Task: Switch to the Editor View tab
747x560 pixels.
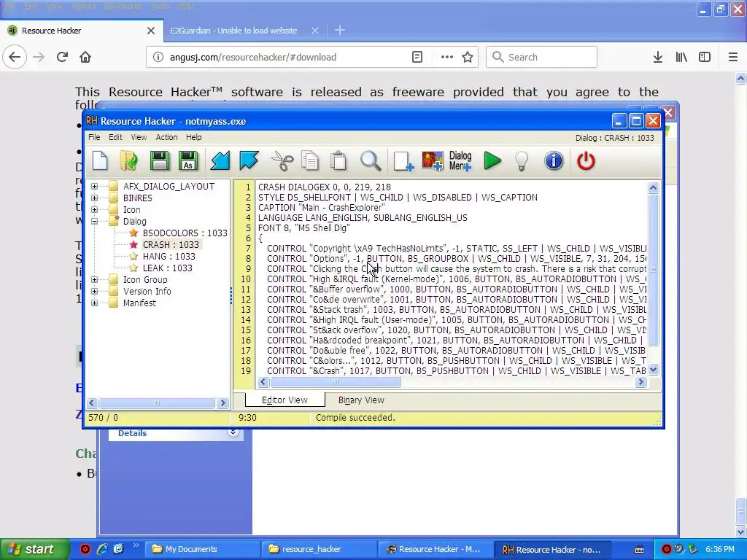Action: [285, 400]
